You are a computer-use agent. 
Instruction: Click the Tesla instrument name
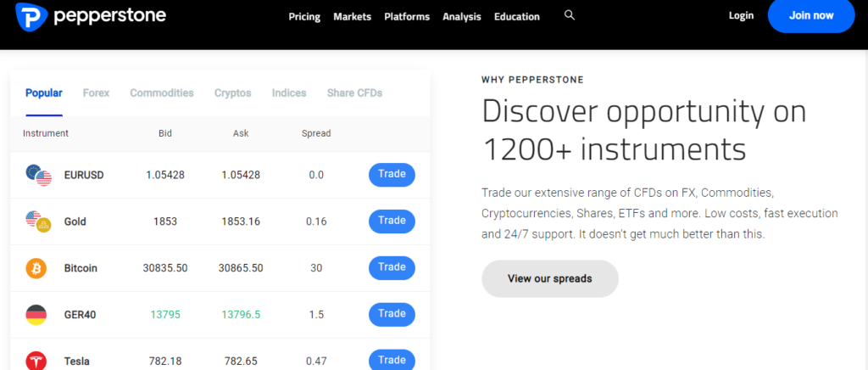tap(77, 362)
